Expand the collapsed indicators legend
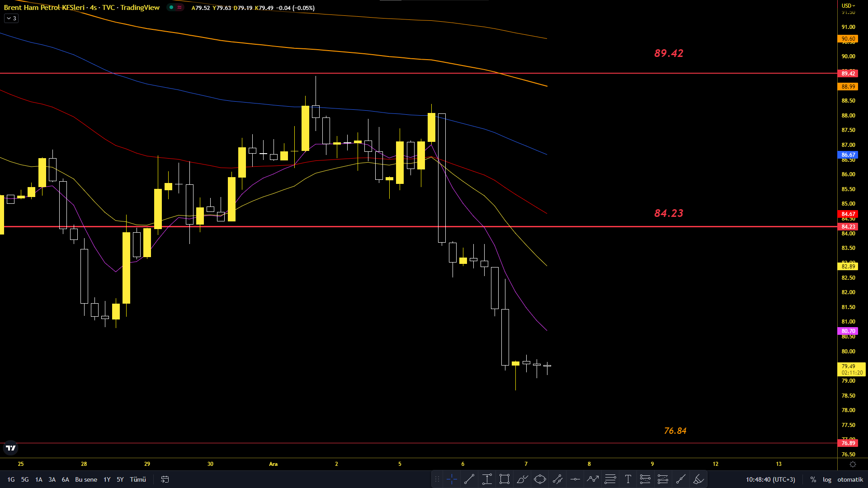868x488 pixels. [11, 19]
